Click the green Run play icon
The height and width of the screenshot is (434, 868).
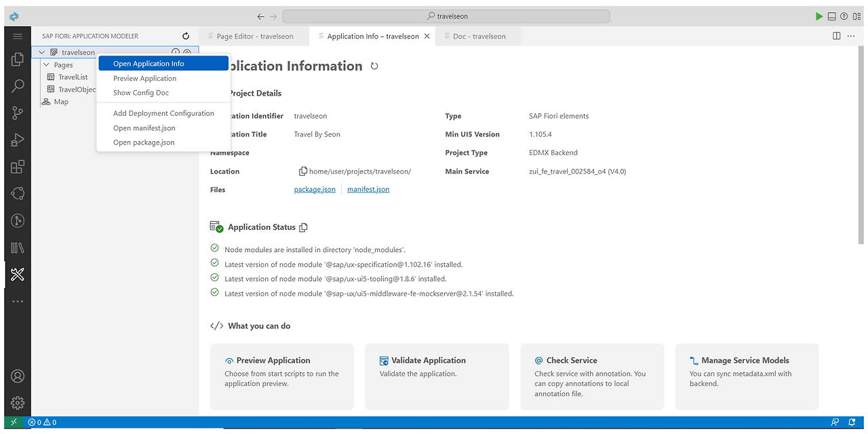(819, 16)
